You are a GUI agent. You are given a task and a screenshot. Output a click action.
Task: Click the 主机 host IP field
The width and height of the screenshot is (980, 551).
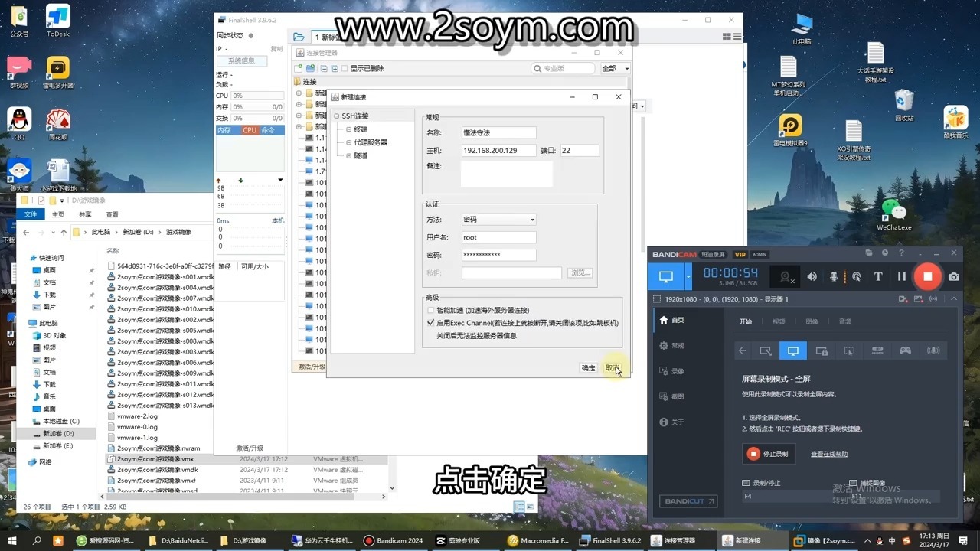click(x=498, y=151)
